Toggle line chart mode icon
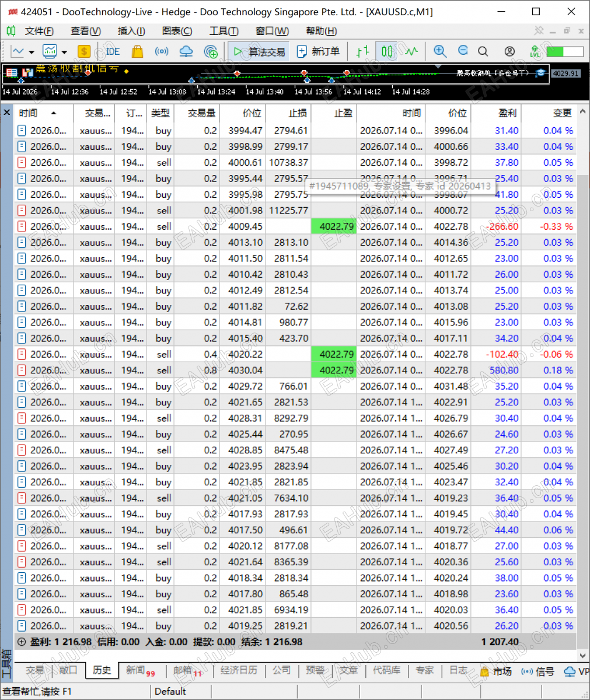 click(x=412, y=51)
